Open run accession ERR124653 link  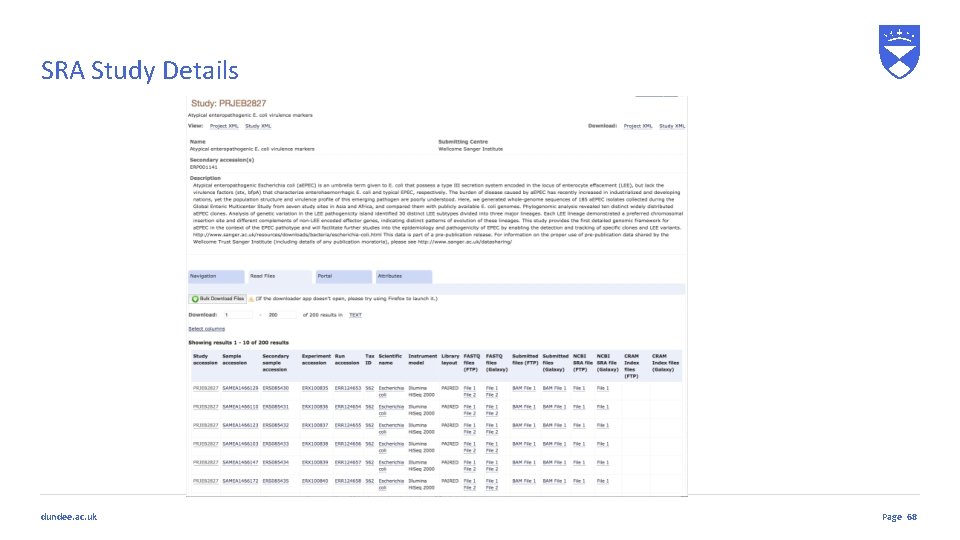tap(348, 388)
